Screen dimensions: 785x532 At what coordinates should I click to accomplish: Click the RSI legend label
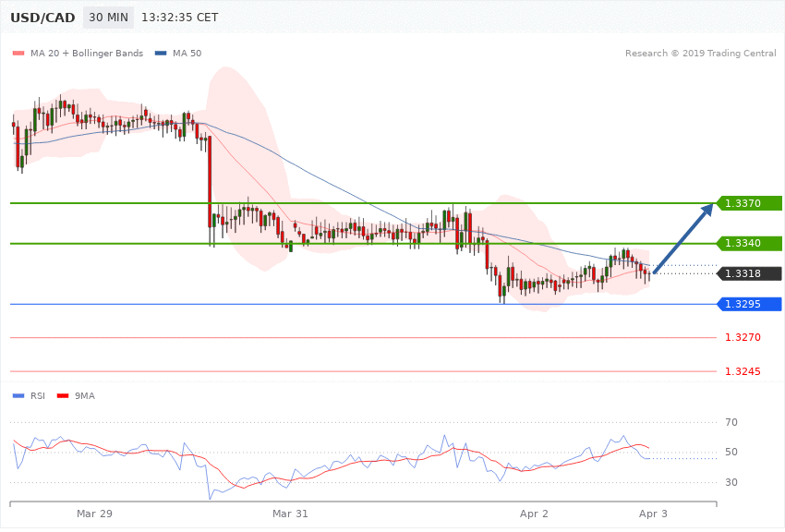38,396
